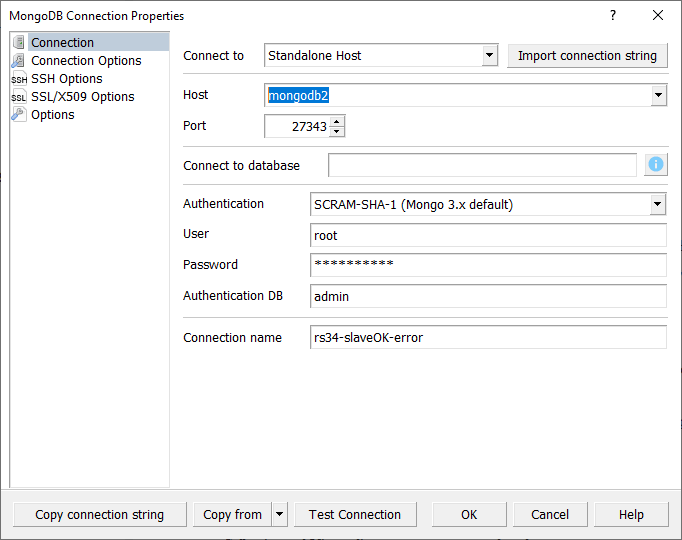The width and height of the screenshot is (682, 540).
Task: Click the Connection name text field
Action: tap(488, 338)
